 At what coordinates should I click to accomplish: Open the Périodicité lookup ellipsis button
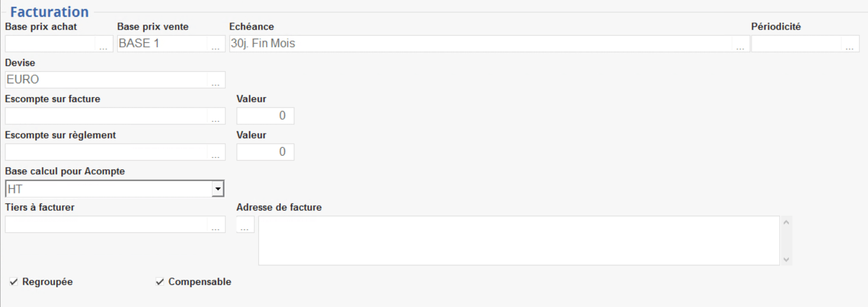pyautogui.click(x=849, y=45)
